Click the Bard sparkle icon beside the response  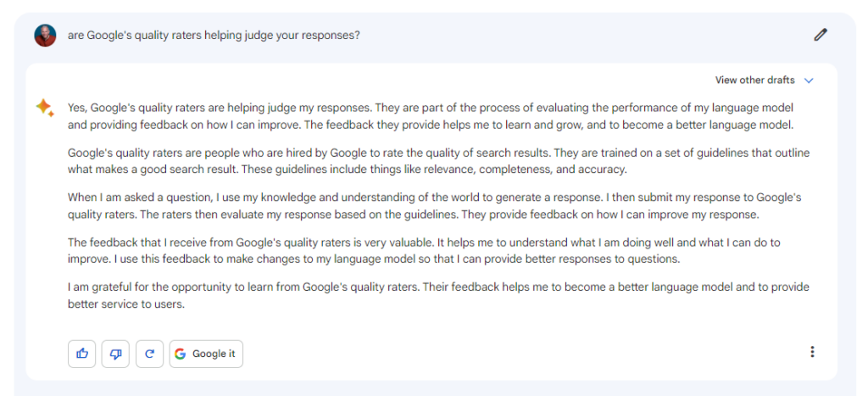pos(44,108)
